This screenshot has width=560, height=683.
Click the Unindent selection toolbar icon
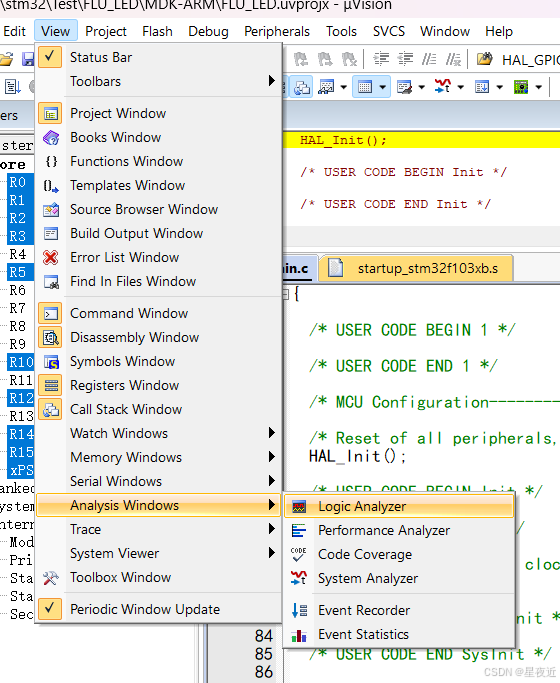click(405, 58)
